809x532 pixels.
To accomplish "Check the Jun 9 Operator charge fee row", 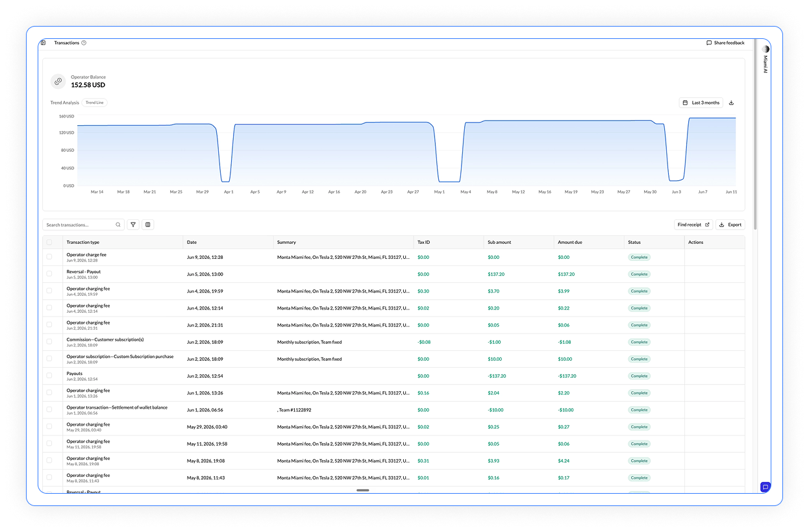I will coord(49,257).
